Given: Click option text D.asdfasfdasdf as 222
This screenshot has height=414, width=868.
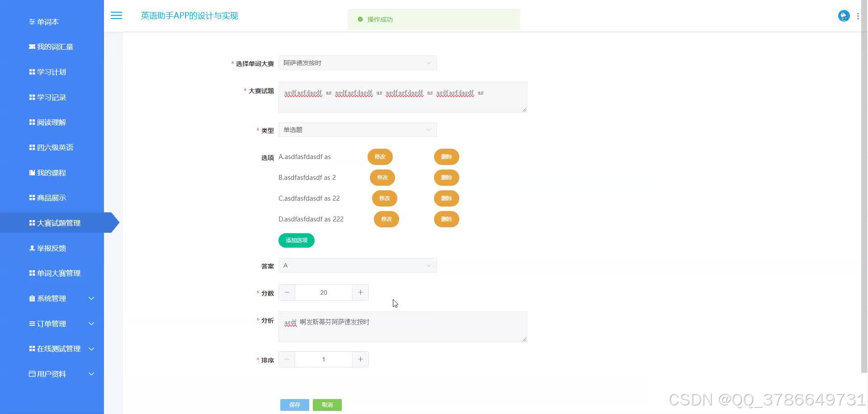Looking at the screenshot, I should 311,219.
